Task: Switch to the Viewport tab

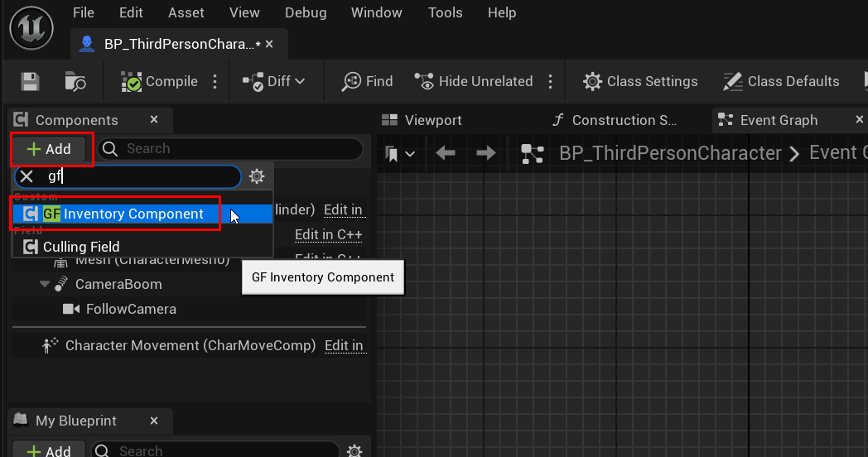Action: click(x=422, y=120)
